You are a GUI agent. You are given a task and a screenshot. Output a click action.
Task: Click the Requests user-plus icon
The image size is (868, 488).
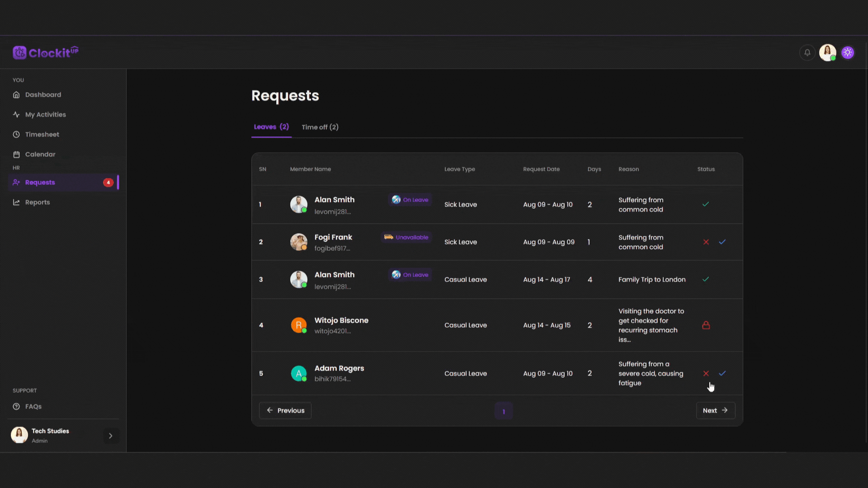click(16, 182)
